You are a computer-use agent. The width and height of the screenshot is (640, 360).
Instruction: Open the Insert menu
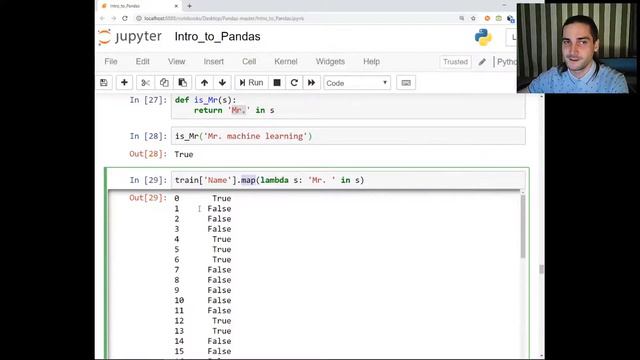click(213, 62)
